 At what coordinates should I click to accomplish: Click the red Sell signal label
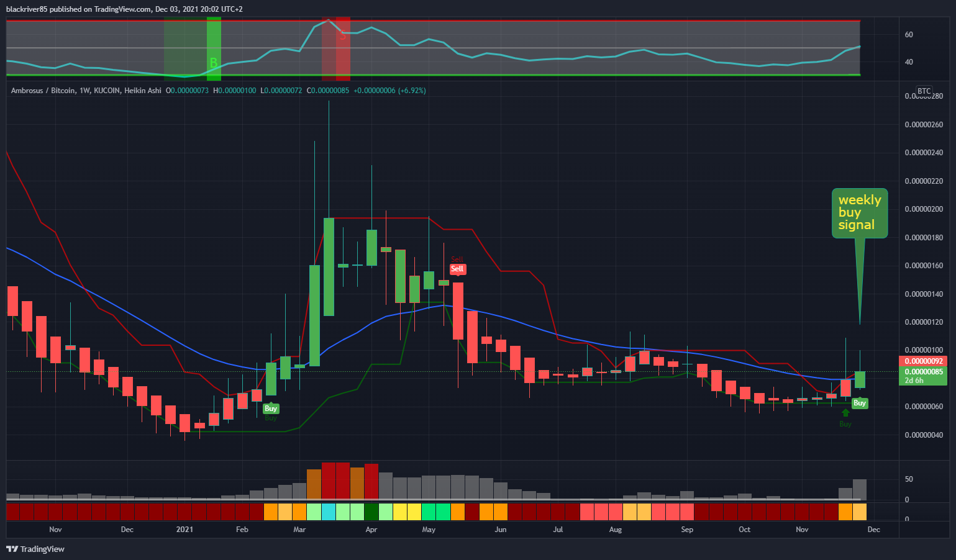click(x=457, y=269)
